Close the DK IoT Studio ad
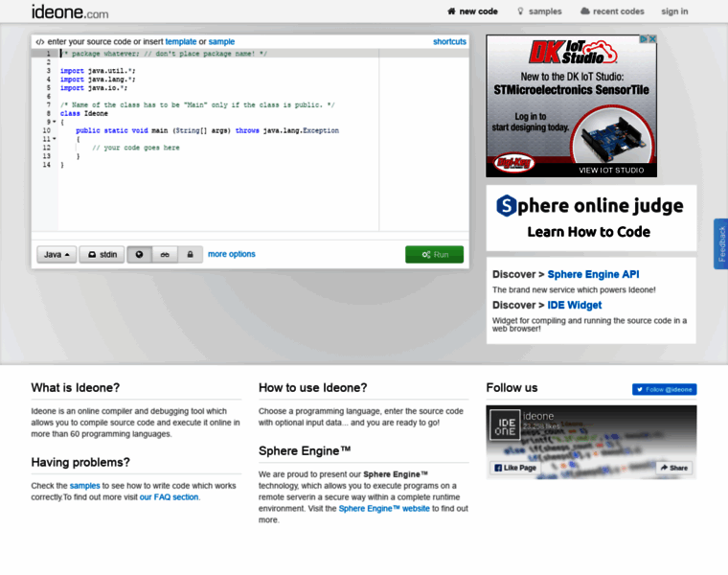Image resolution: width=728 pixels, height=575 pixels. [652, 39]
